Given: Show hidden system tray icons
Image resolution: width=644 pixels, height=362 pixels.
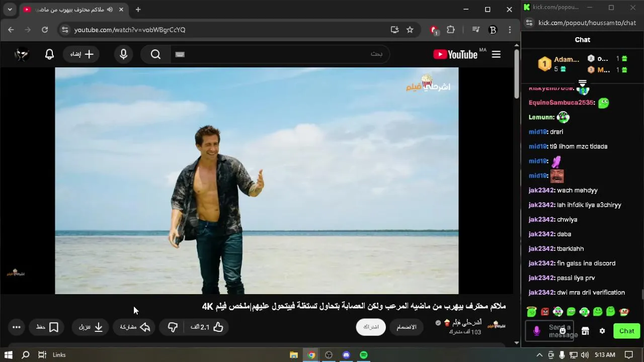Looking at the screenshot, I should 539,355.
